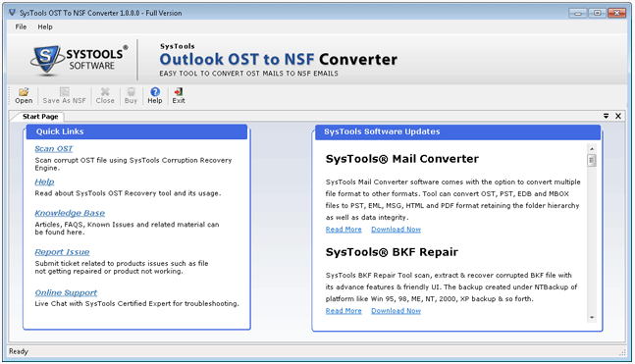Close the Start Page tab panel
635x364 pixels.
coord(618,116)
